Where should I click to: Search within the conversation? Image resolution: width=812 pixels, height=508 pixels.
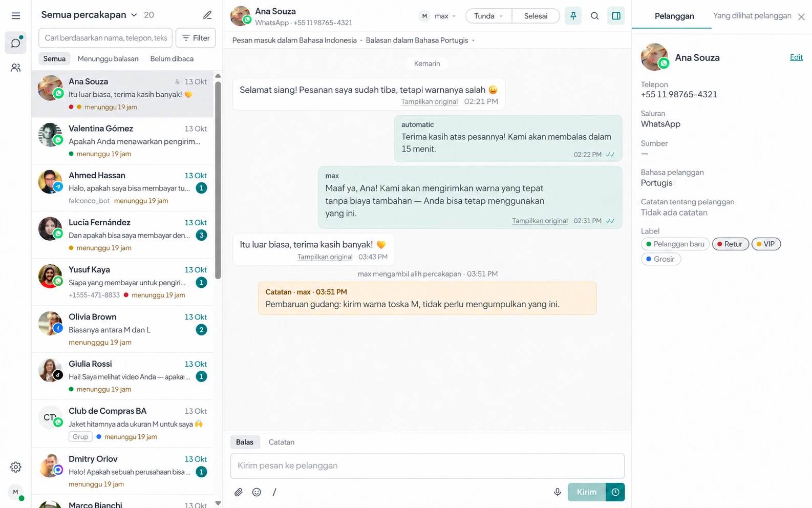tap(594, 16)
